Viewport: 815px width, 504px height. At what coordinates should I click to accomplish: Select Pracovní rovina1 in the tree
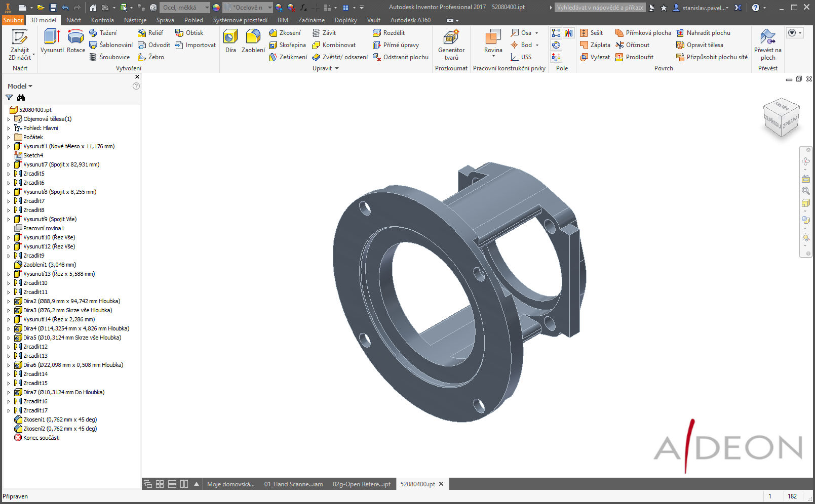coord(39,228)
